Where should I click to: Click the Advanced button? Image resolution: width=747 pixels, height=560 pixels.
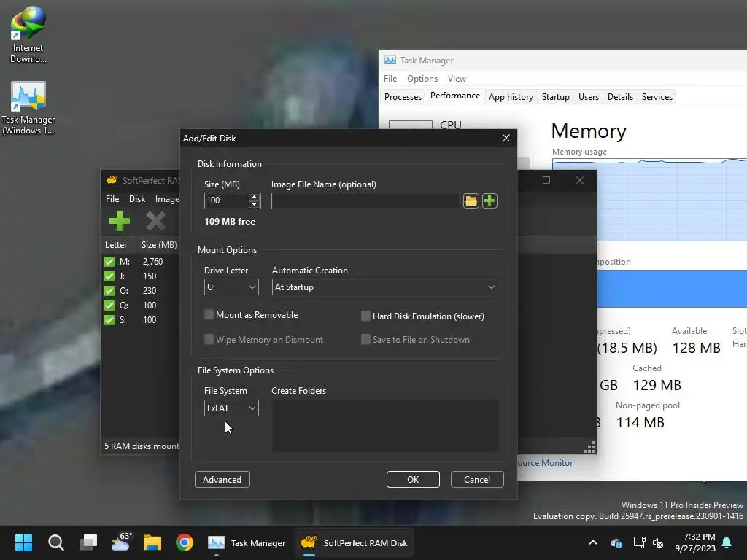(222, 480)
